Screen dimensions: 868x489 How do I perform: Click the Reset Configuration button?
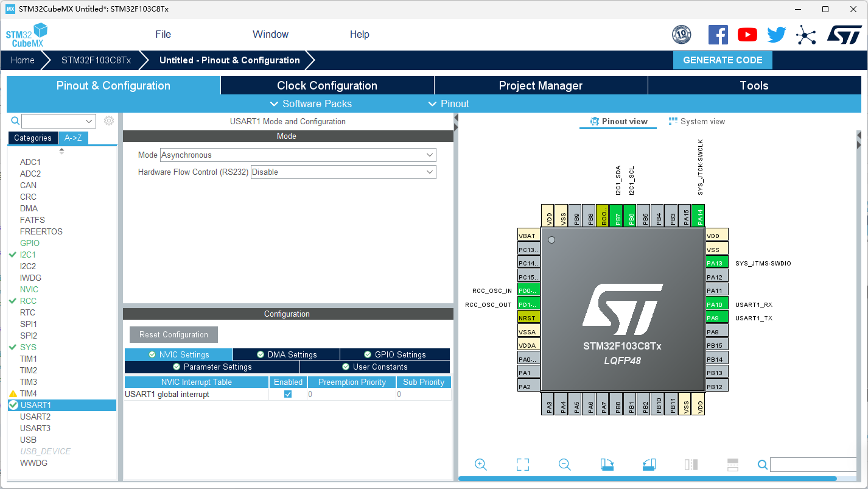(x=173, y=334)
